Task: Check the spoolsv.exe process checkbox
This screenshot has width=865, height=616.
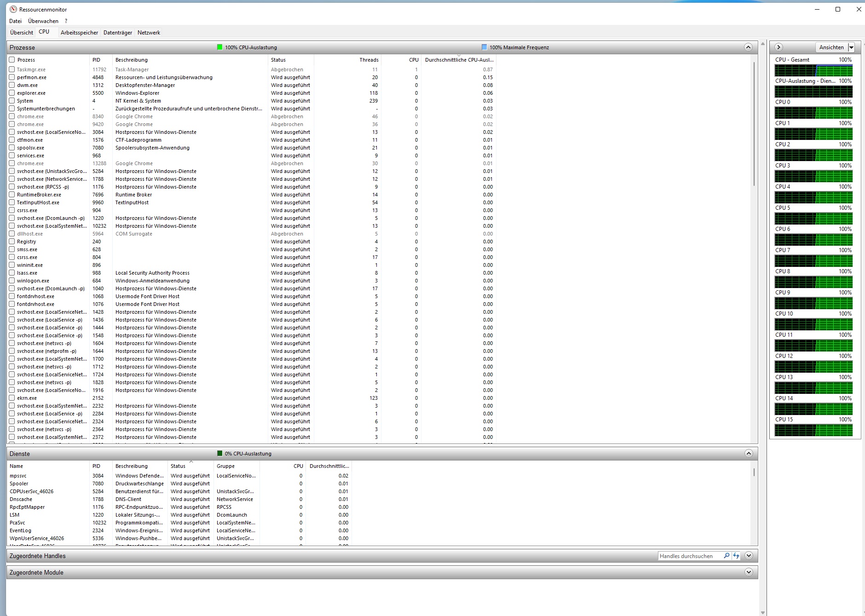Action: [12, 148]
